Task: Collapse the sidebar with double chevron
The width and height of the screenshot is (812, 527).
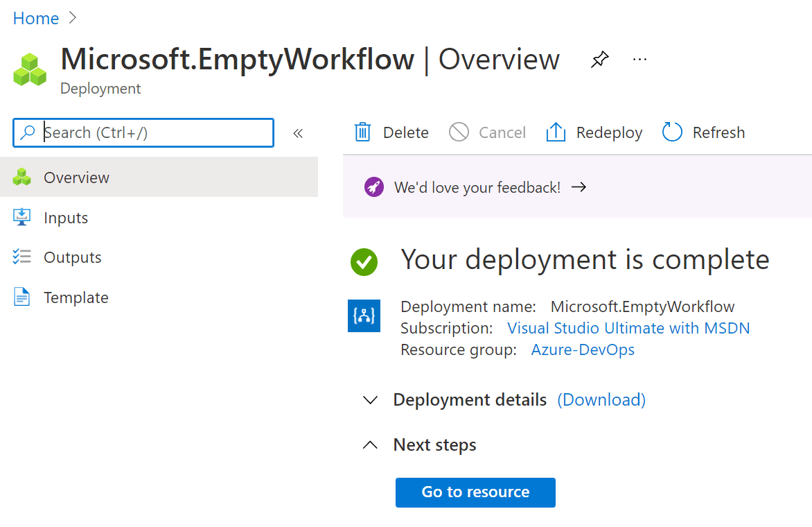Action: click(298, 134)
